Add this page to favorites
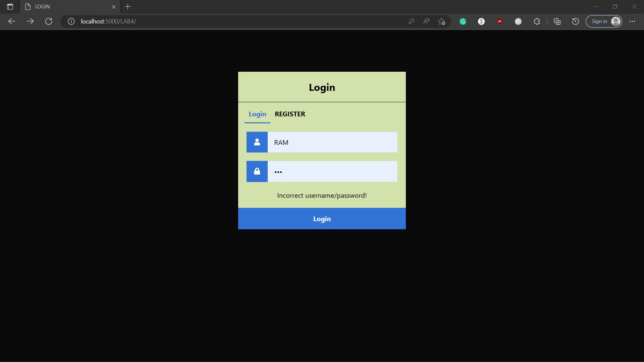Screen dimensions: 644x362 coord(442,21)
